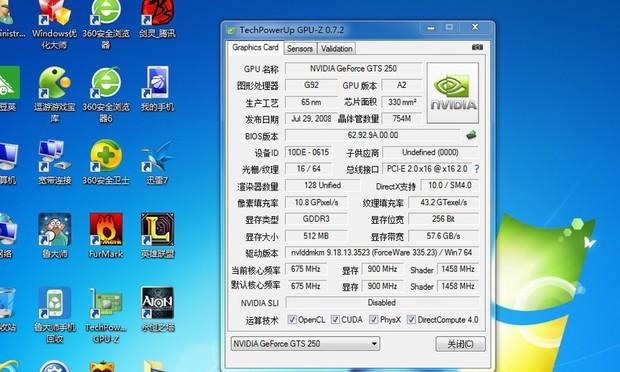The image size is (620, 372).
Task: Click the NVIDIA logo in GPU-Z
Action: coord(453,93)
